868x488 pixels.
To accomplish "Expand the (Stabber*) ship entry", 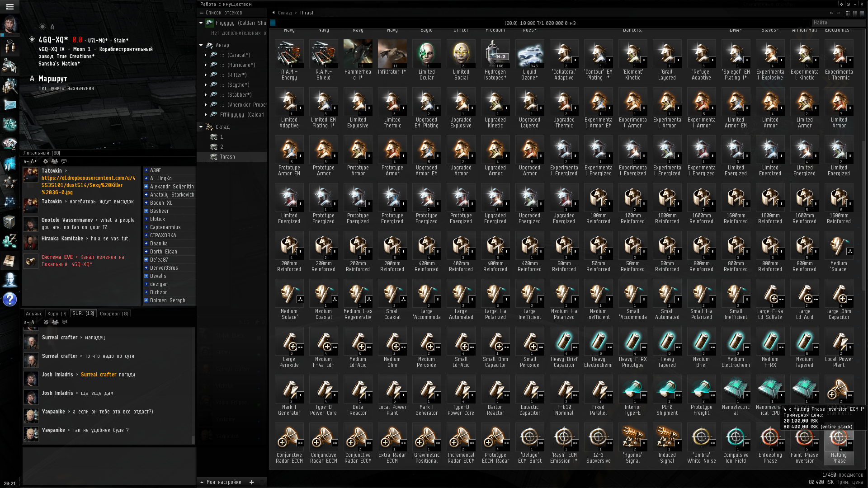I will coord(206,95).
